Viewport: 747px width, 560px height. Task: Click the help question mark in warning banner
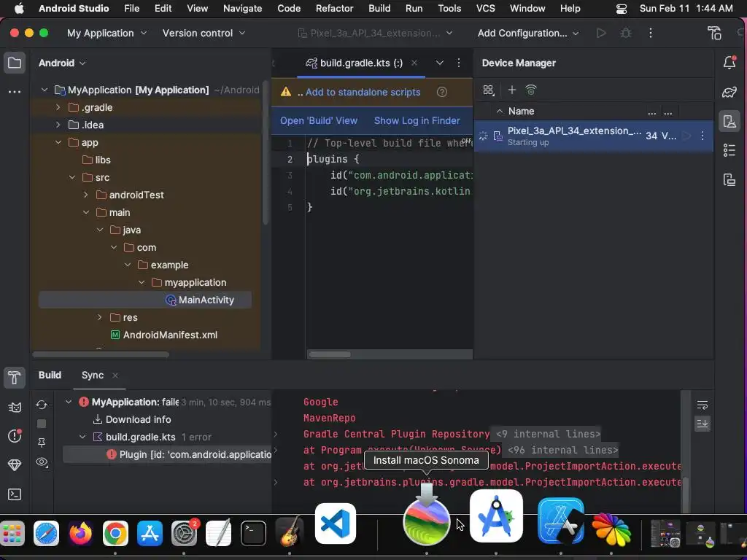coord(442,92)
